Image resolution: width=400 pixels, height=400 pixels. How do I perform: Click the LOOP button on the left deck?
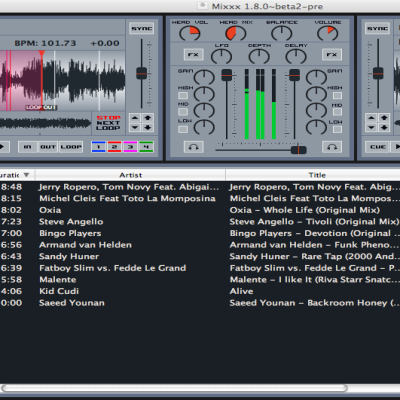pyautogui.click(x=71, y=147)
